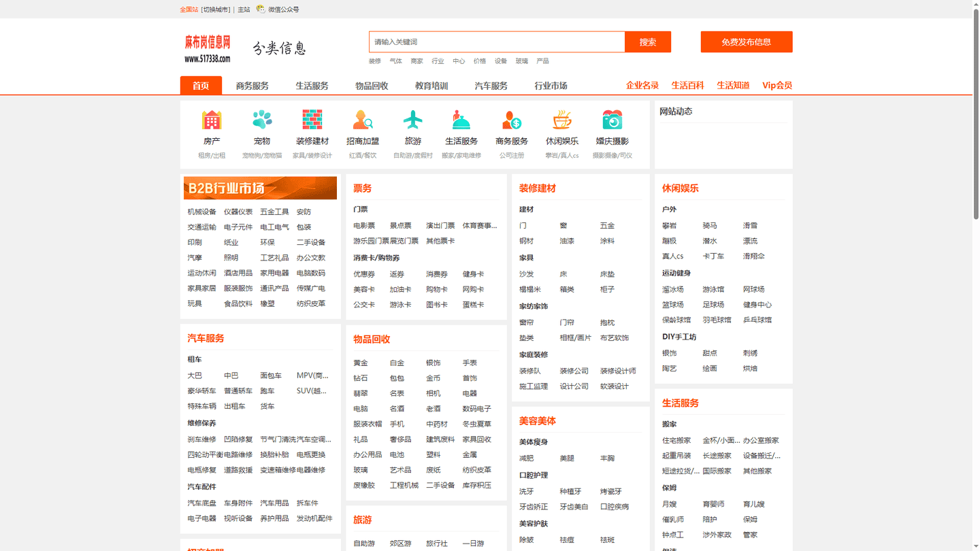Click 景点票 under 门票
980x551 pixels.
pos(400,226)
